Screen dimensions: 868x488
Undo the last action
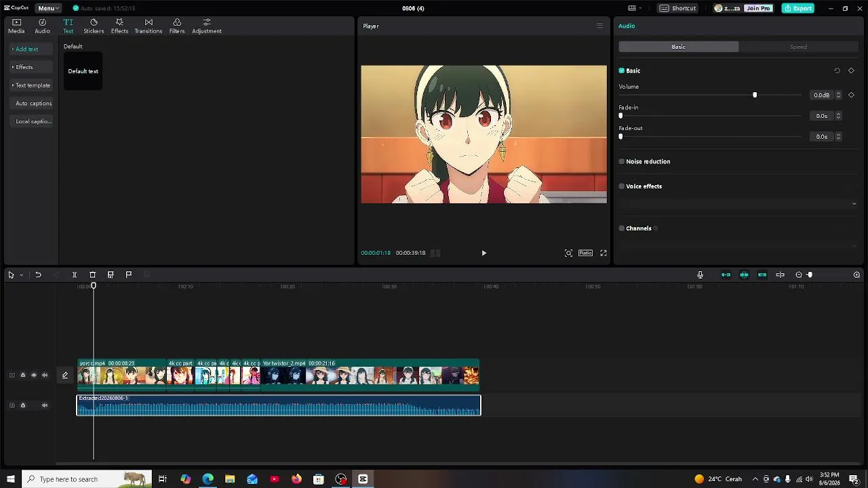tap(38, 274)
